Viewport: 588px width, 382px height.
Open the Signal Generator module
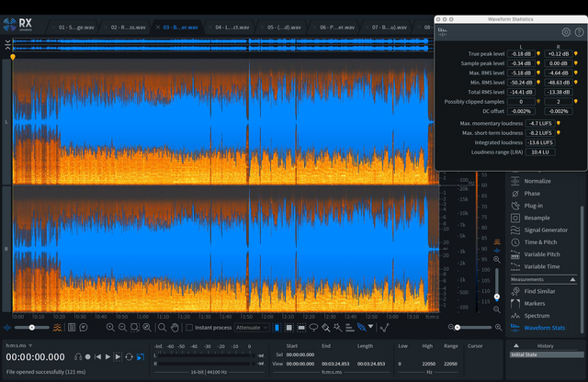pyautogui.click(x=548, y=230)
